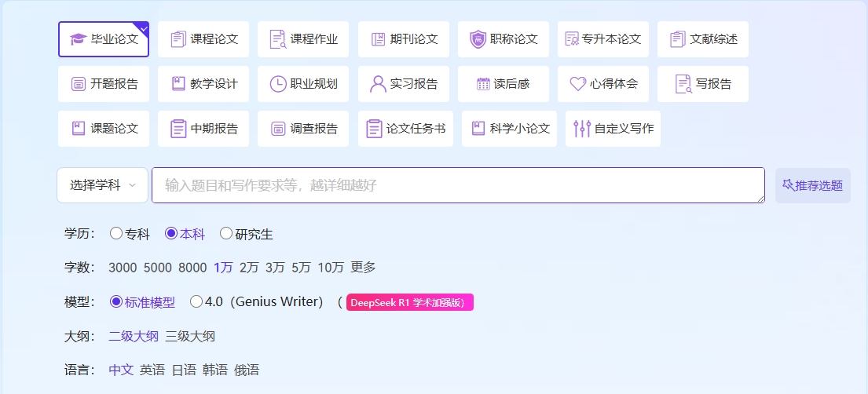Choose the 4.0 Genius Writer model option
868x394 pixels.
click(x=196, y=301)
